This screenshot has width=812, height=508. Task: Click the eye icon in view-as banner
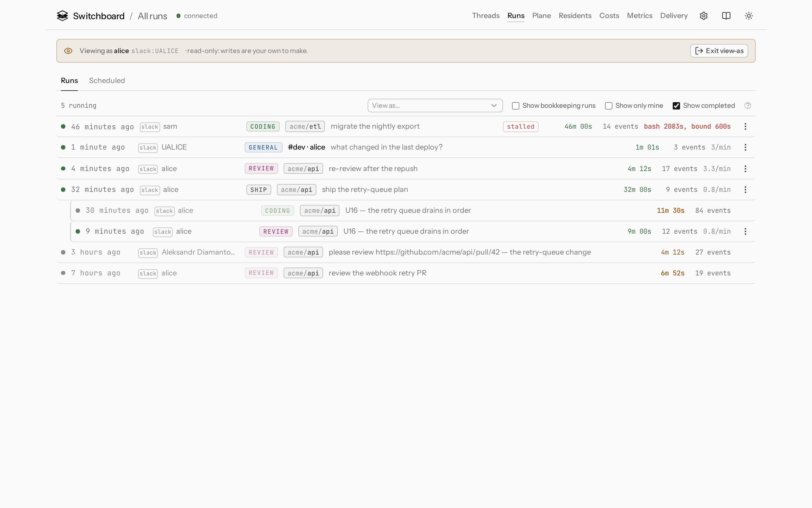tap(68, 51)
